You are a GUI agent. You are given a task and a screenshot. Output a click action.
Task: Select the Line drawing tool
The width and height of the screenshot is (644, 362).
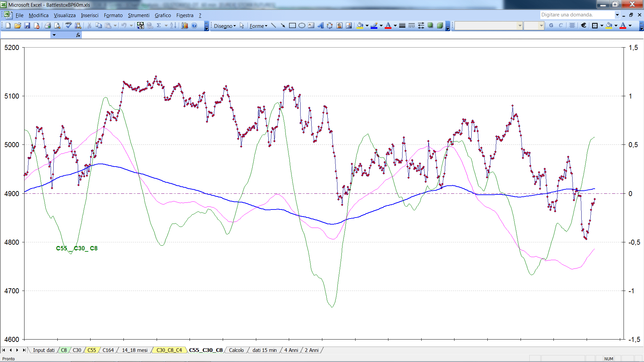[274, 25]
